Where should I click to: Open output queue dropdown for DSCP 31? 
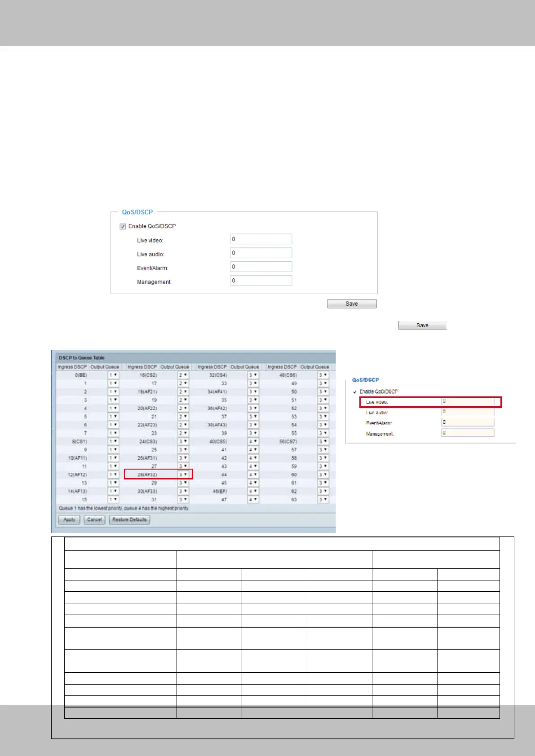pos(183,499)
